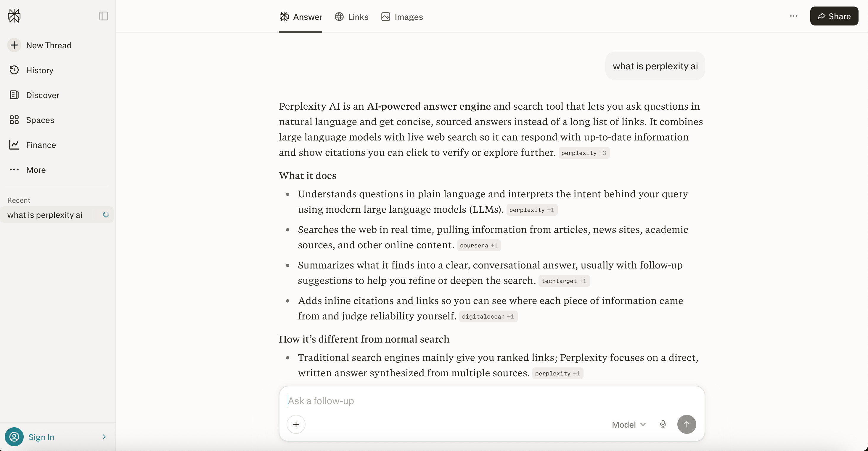Open the thread options menu
This screenshot has width=868, height=451.
tap(793, 16)
